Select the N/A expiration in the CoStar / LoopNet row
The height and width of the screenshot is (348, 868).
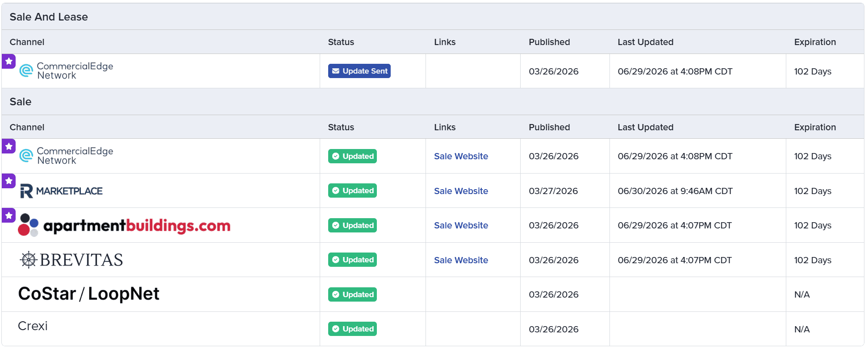[802, 294]
